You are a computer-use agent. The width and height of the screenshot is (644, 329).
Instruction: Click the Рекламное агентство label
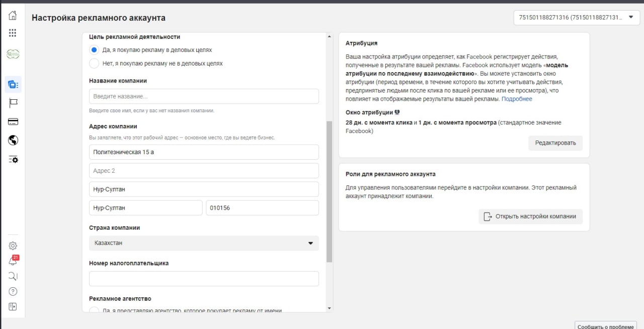[120, 299]
